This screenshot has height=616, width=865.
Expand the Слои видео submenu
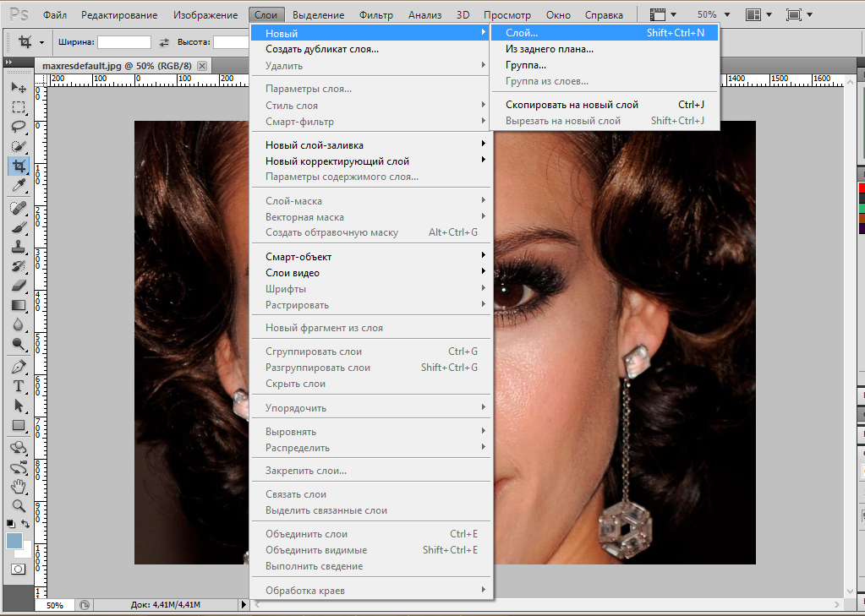click(x=370, y=272)
